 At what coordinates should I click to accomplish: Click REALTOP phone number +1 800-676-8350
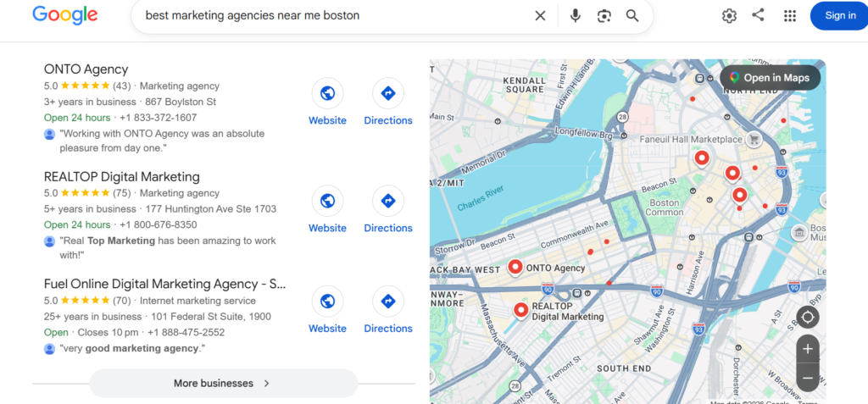pos(158,225)
